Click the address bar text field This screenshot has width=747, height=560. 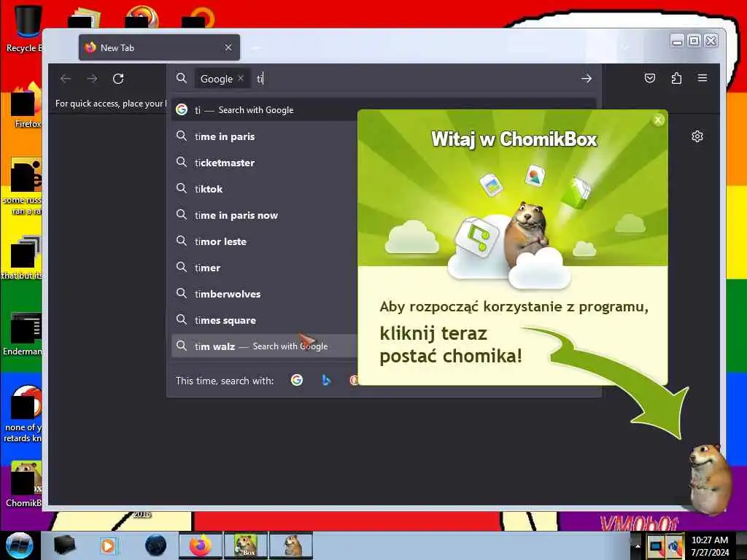(414, 79)
